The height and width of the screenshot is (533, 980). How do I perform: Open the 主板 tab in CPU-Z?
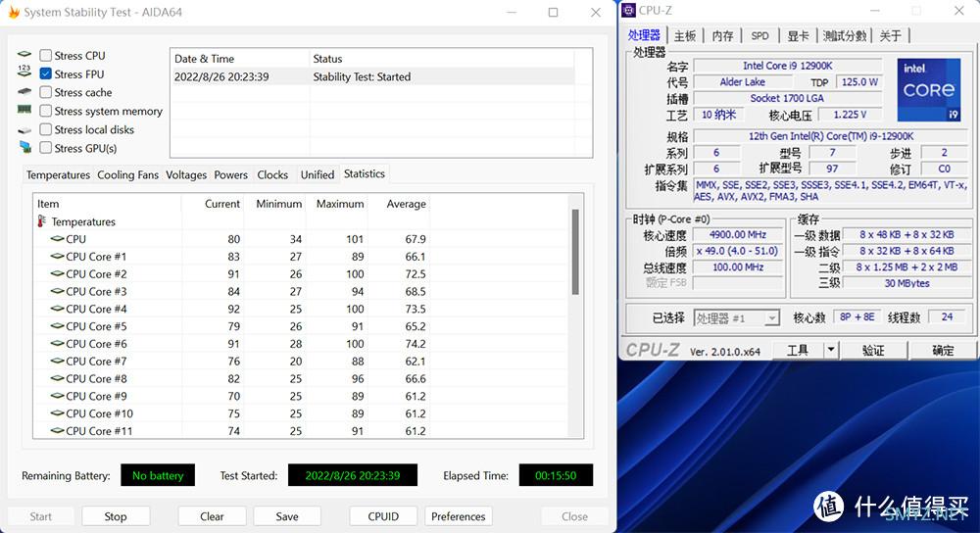tap(684, 35)
